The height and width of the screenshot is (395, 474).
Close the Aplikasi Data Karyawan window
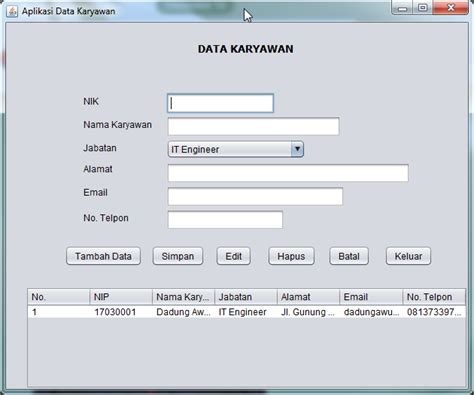451,8
